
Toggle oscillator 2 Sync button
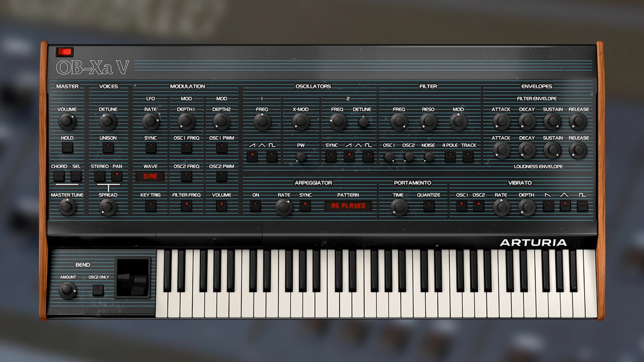point(331,156)
